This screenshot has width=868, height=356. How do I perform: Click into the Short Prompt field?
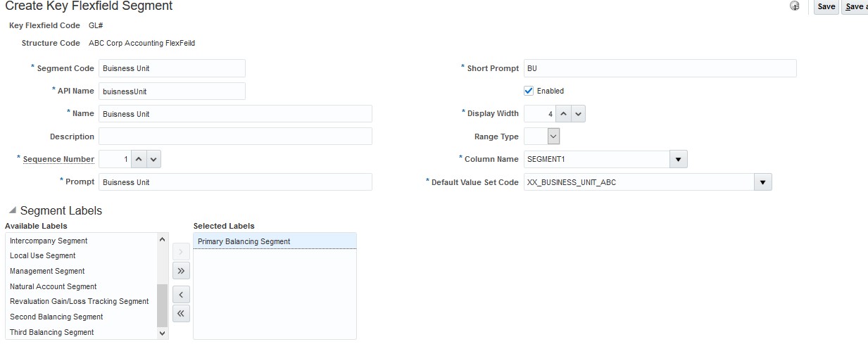coord(660,68)
